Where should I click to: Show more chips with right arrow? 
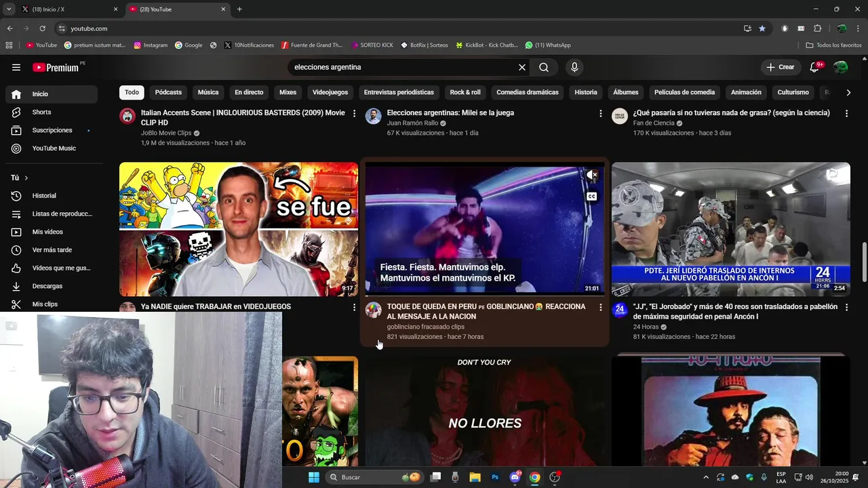848,92
